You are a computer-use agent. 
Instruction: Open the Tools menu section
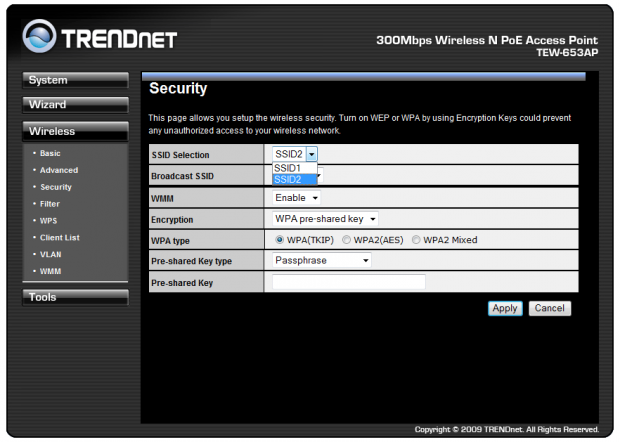[75, 297]
